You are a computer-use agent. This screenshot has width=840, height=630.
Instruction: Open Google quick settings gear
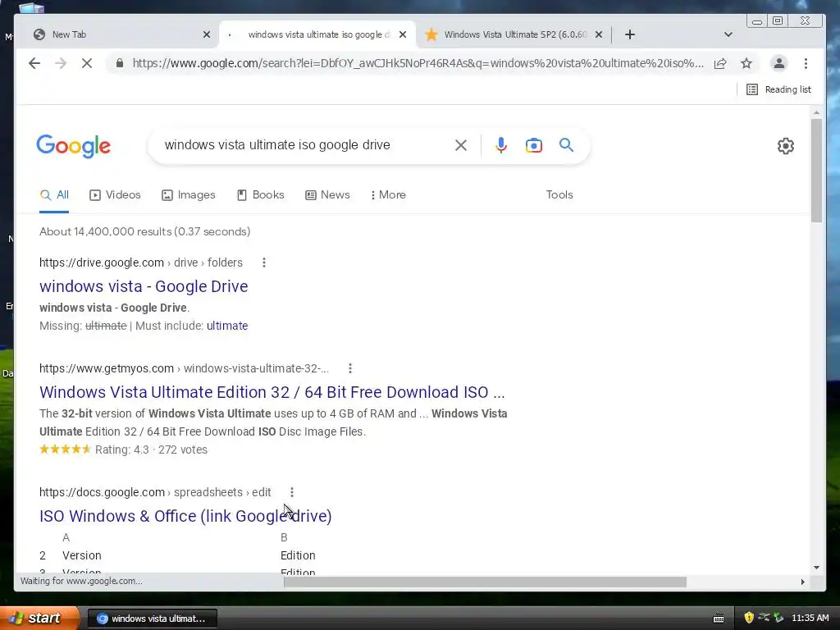click(785, 146)
